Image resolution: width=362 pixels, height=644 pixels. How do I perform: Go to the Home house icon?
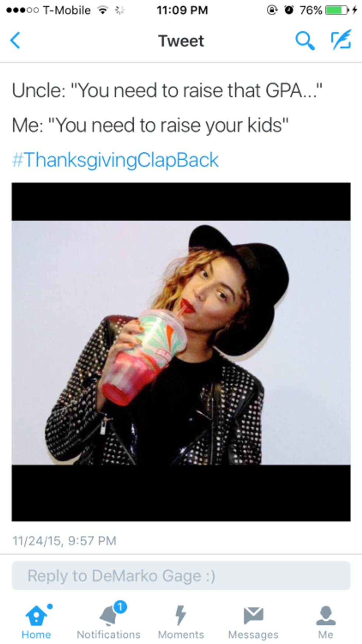click(36, 615)
